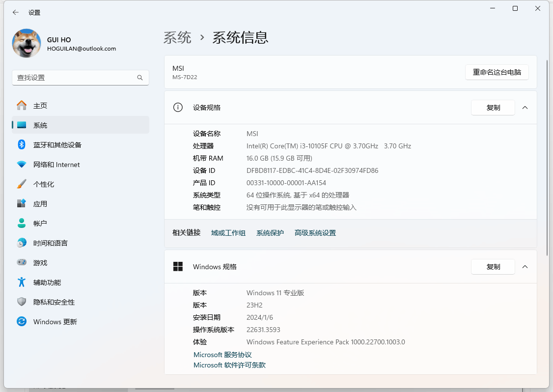Image resolution: width=553 pixels, height=392 pixels.
Task: Click the 系统类型 value 64 位操作系统
Action: [x=298, y=195]
